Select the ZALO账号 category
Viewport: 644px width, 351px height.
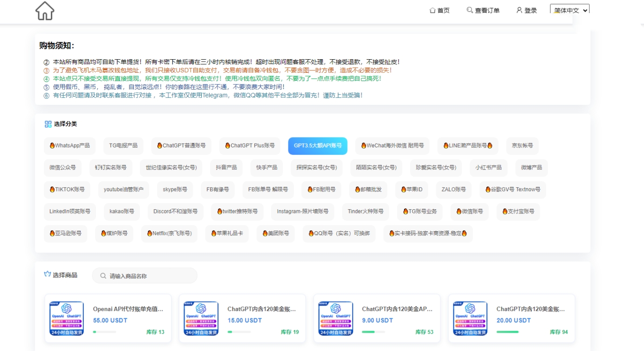click(454, 190)
